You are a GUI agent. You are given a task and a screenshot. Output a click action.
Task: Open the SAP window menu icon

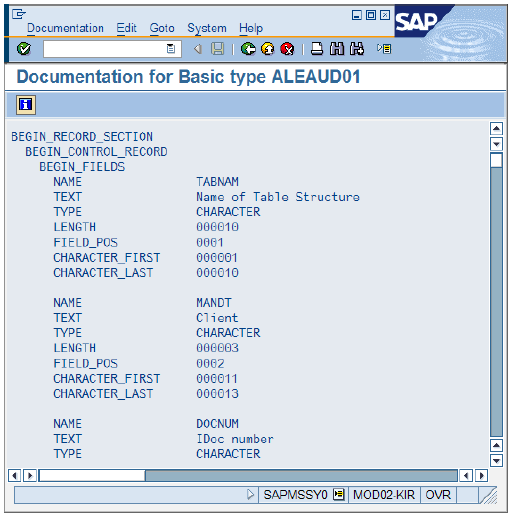pyautogui.click(x=19, y=14)
